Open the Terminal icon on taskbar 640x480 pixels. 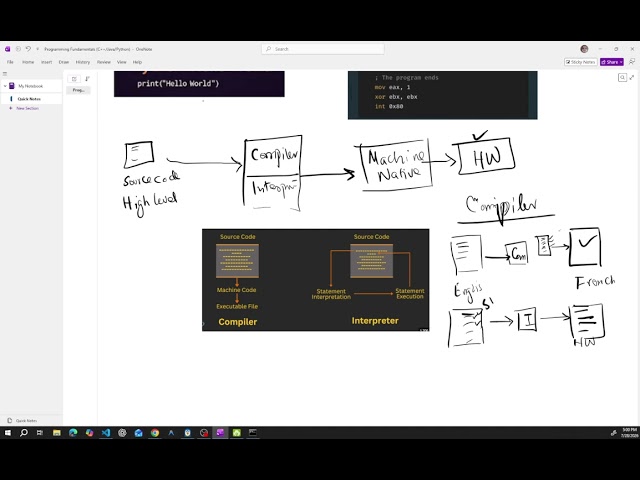pos(253,433)
